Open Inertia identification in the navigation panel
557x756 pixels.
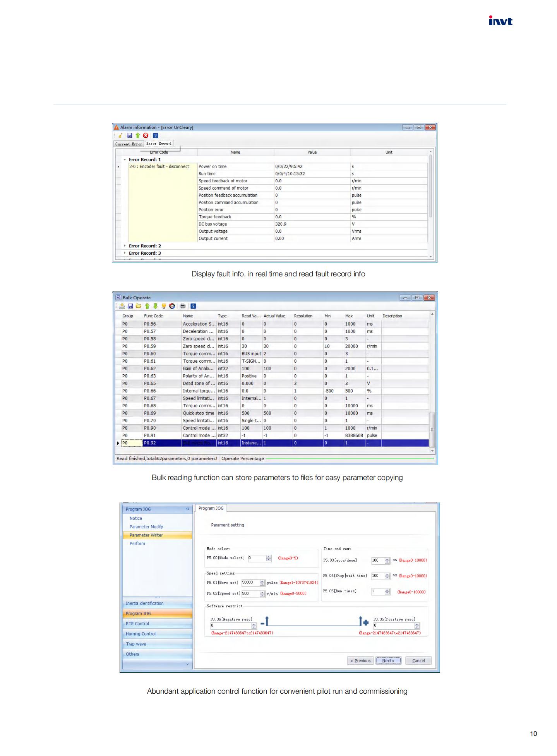tap(157, 603)
